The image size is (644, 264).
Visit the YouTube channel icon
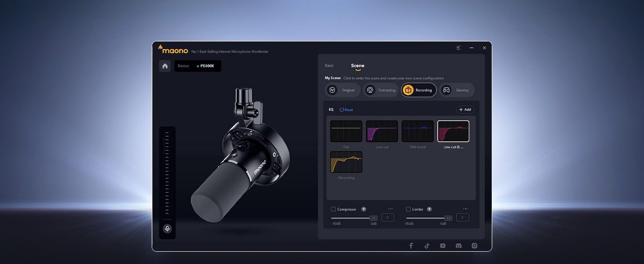pyautogui.click(x=443, y=246)
